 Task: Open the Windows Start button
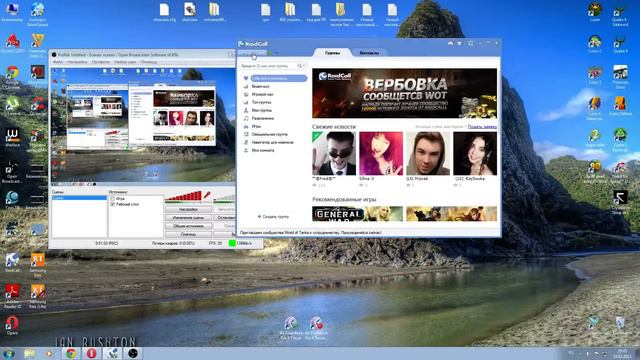(9, 353)
